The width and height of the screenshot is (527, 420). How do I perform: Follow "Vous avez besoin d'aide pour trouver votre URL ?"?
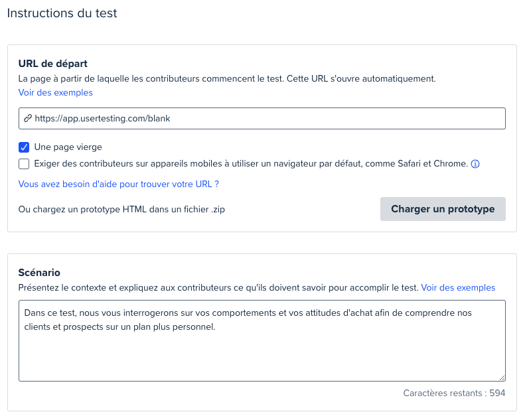(119, 184)
